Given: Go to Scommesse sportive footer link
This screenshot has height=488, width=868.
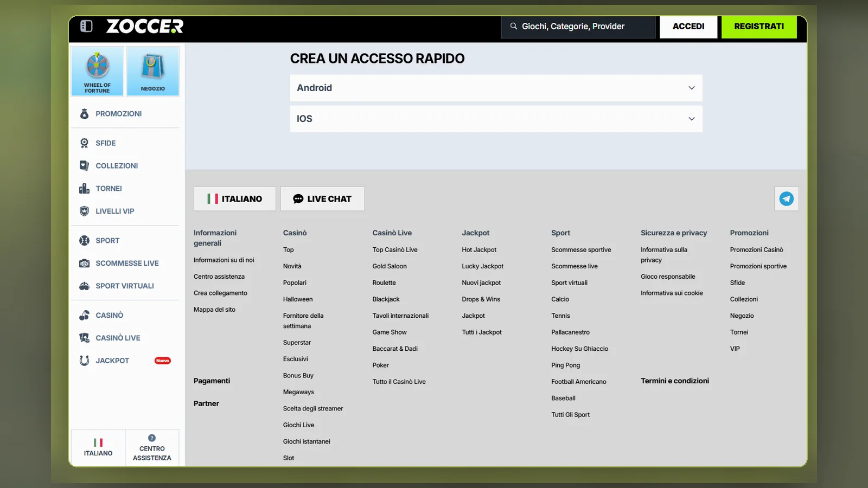Looking at the screenshot, I should [581, 250].
